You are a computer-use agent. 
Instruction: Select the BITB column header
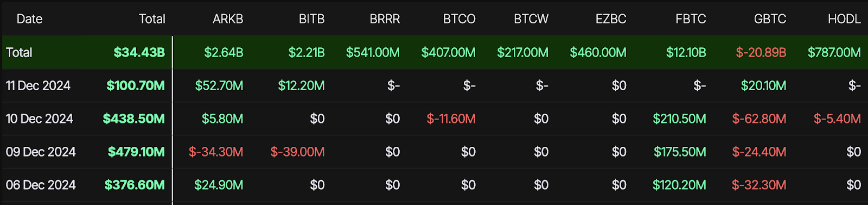pos(311,19)
